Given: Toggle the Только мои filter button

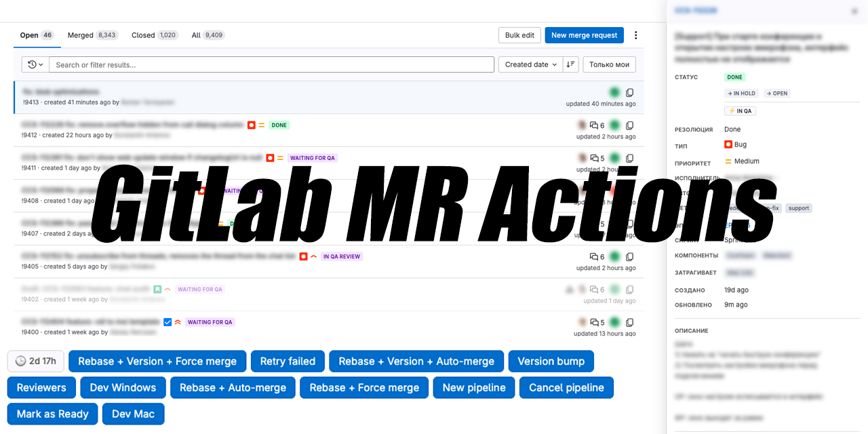Looking at the screenshot, I should point(610,64).
